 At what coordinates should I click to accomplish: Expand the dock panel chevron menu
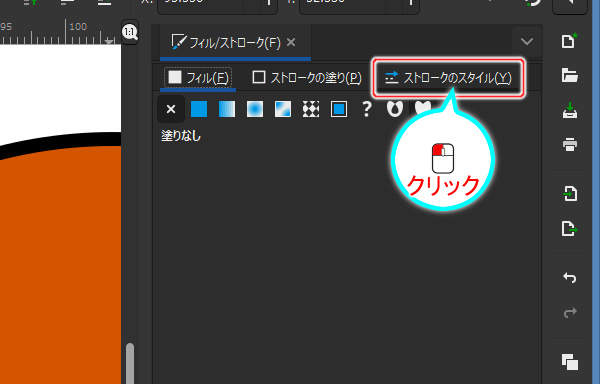(x=527, y=41)
